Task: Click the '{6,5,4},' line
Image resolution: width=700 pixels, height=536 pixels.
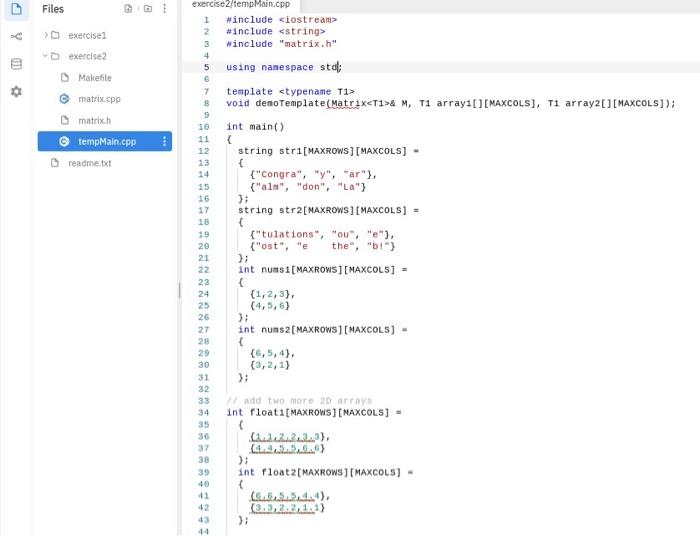Action: [272, 353]
